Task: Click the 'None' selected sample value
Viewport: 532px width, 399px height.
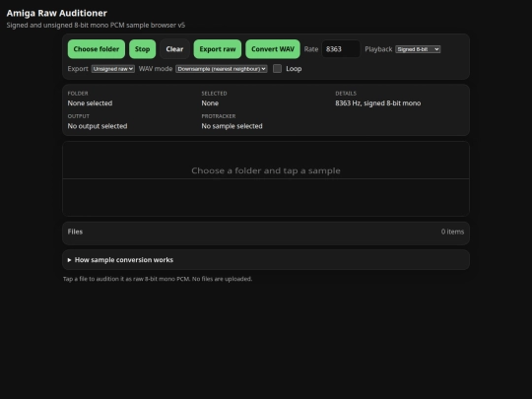Action: [210, 103]
